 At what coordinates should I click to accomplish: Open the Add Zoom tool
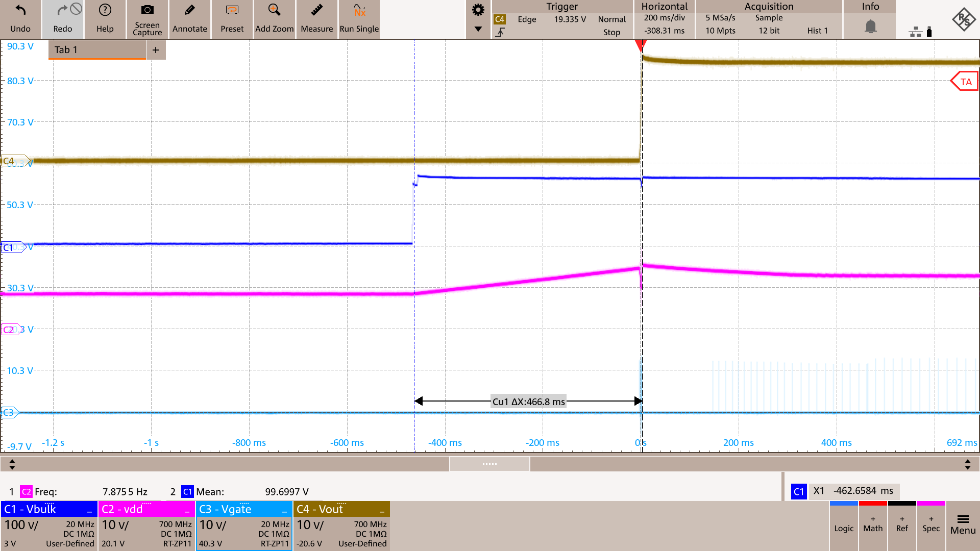click(274, 19)
